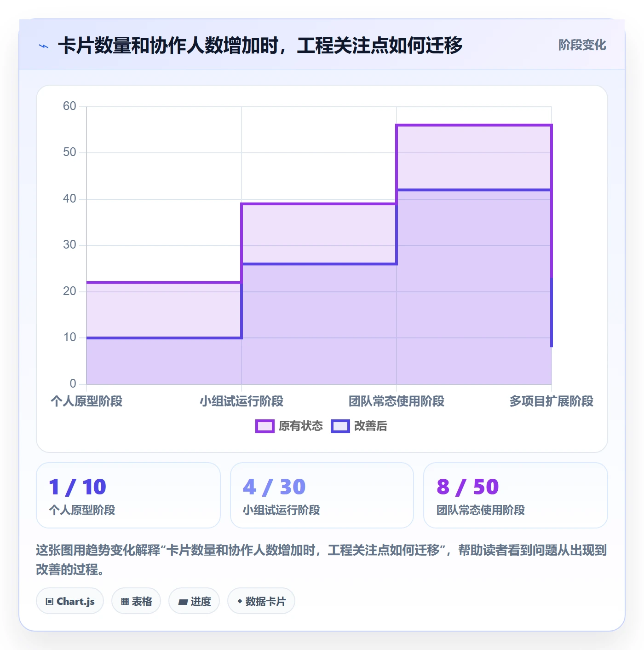Click the description paragraph starting 这张图用趋势变化
The height and width of the screenshot is (650, 644).
(322, 560)
